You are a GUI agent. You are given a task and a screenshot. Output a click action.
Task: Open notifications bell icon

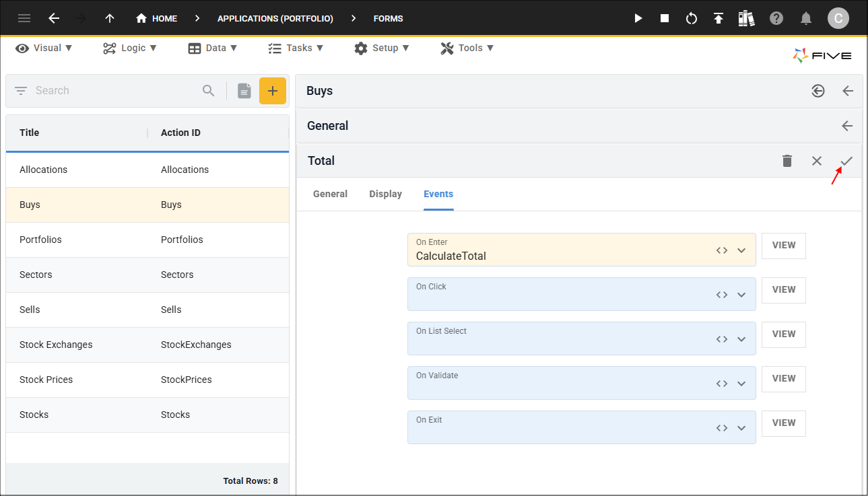(806, 18)
